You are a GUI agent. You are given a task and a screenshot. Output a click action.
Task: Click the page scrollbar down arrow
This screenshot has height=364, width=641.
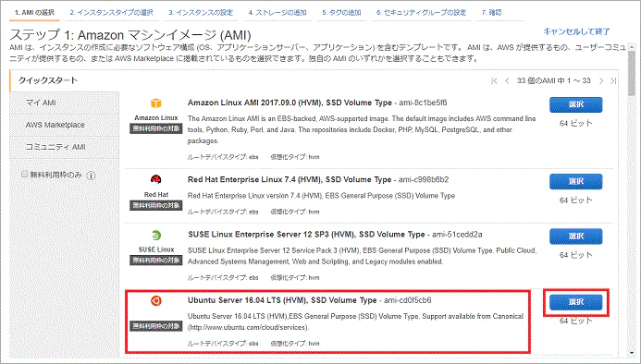(632, 353)
